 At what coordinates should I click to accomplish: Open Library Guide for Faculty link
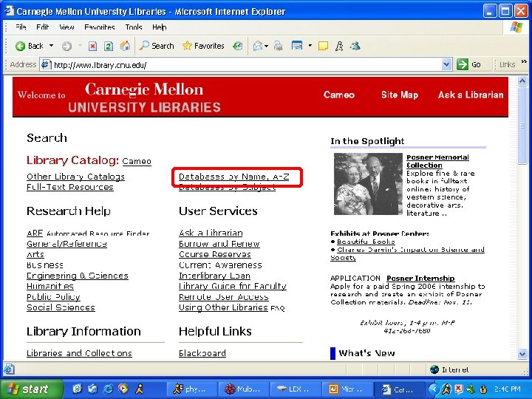[x=233, y=287]
